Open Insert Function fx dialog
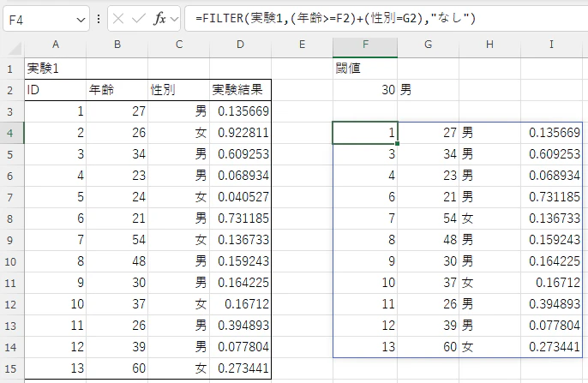The image size is (588, 383). point(159,19)
